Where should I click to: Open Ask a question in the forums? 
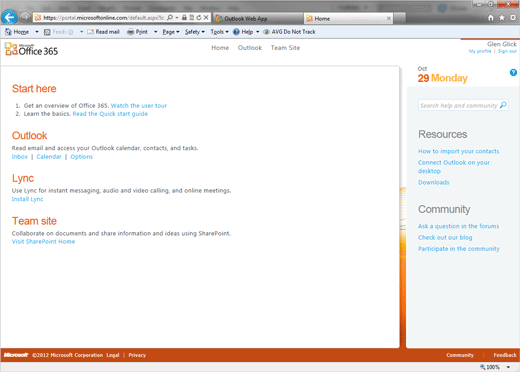click(x=459, y=226)
